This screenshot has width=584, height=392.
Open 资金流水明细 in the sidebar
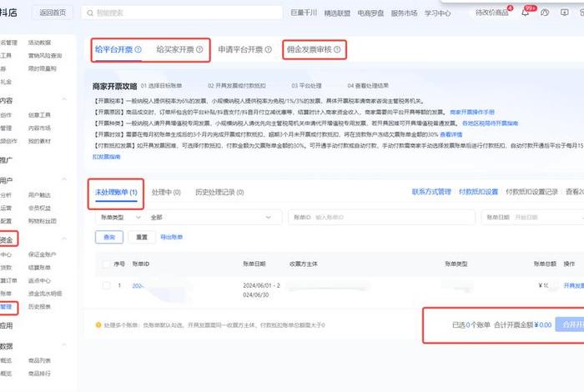point(45,294)
